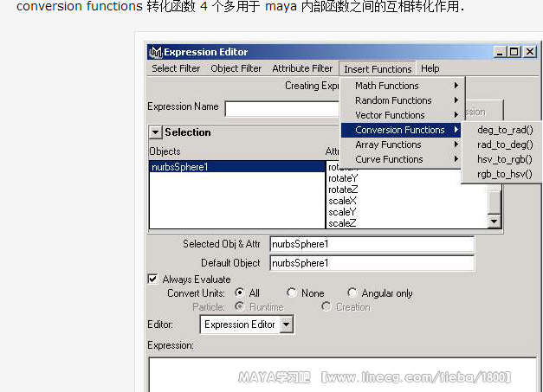
Task: Toggle the Always Evaluate checkbox
Action: pyautogui.click(x=152, y=280)
